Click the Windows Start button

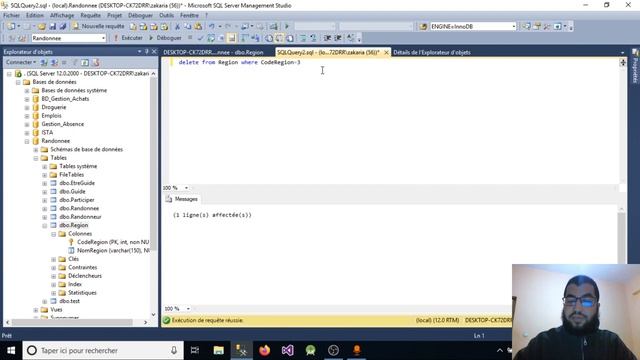tap(11, 350)
